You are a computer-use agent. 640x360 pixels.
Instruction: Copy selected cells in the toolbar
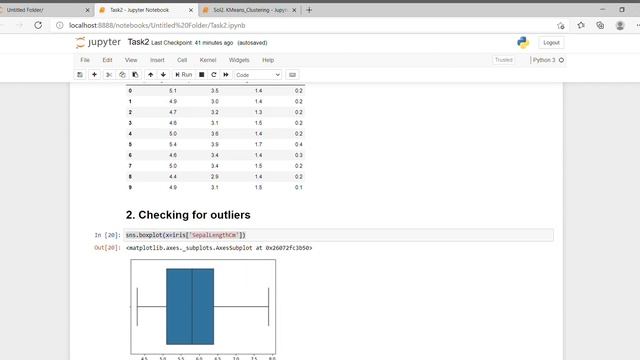point(122,75)
